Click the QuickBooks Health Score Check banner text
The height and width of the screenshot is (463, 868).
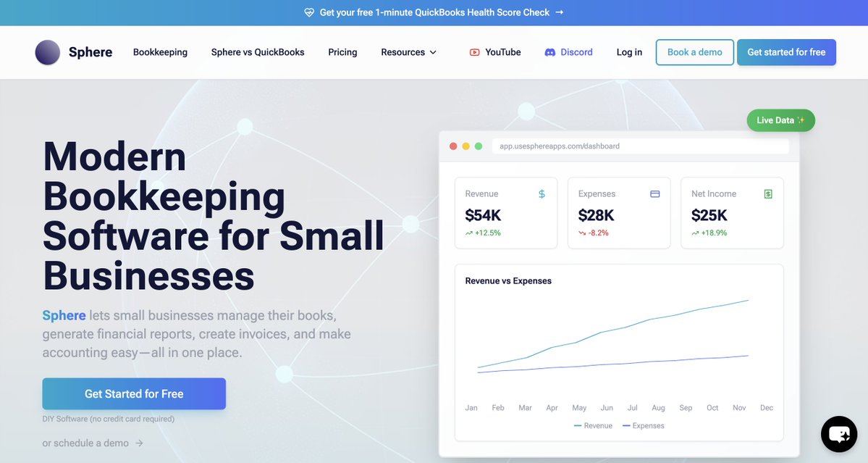click(434, 12)
